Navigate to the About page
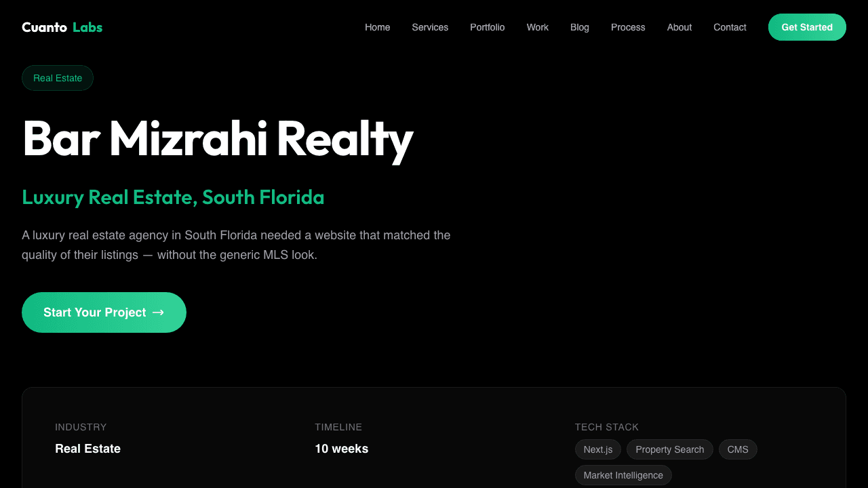Screen dimensions: 868x488 click(x=679, y=27)
